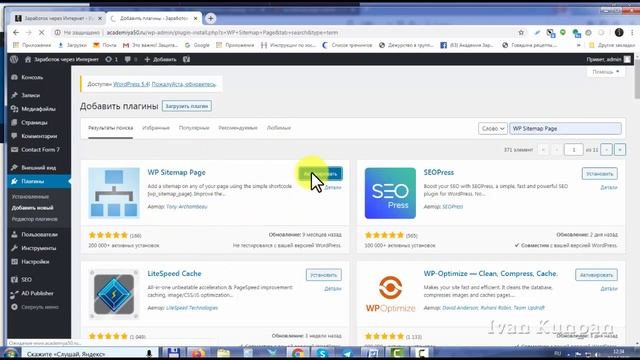The image size is (640, 360).
Task: Click the browser address bar
Action: click(x=286, y=33)
